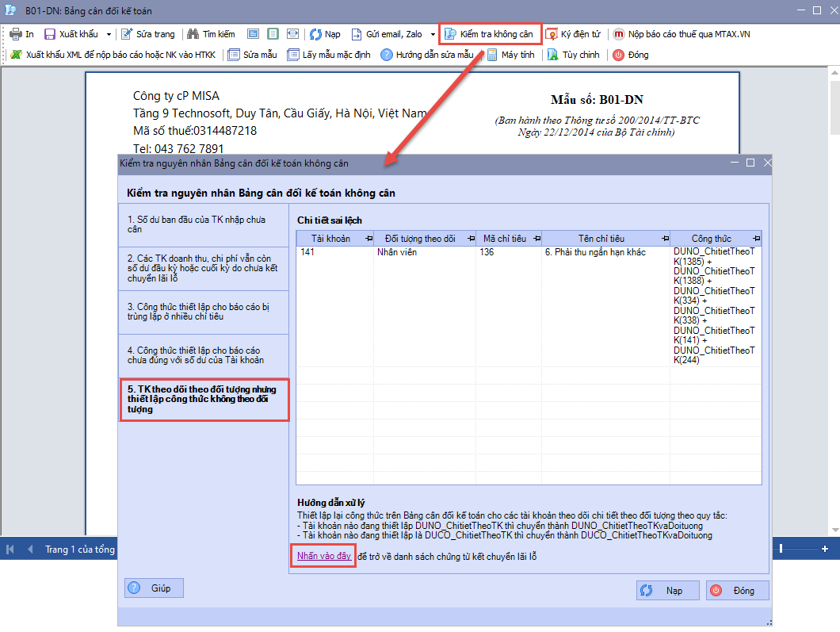Select tab 1 Số dư ban đầu của TK
The width and height of the screenshot is (840, 632).
pyautogui.click(x=203, y=224)
